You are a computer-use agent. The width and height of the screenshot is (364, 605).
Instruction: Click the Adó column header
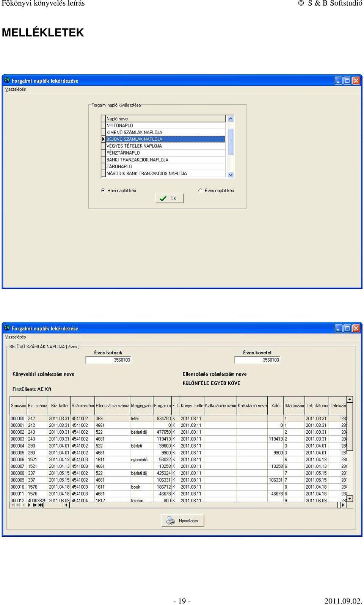[276, 405]
